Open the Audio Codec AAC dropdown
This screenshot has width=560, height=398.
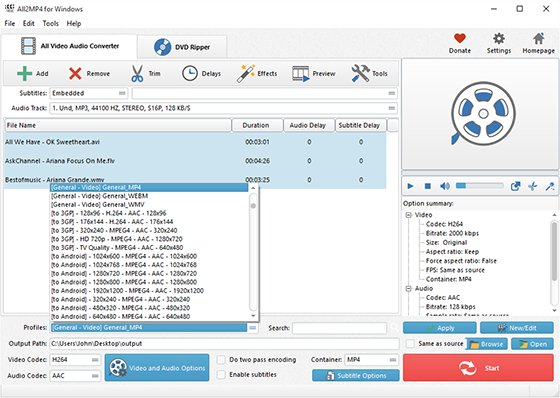[75, 375]
